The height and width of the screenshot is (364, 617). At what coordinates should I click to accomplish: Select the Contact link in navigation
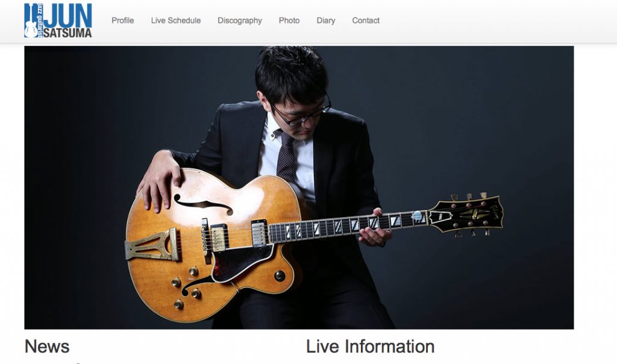[366, 20]
